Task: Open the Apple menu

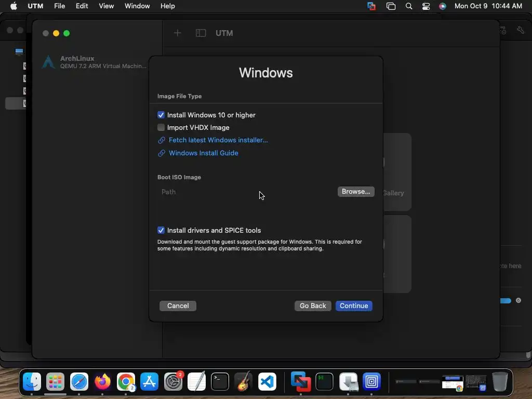Action: pos(14,6)
